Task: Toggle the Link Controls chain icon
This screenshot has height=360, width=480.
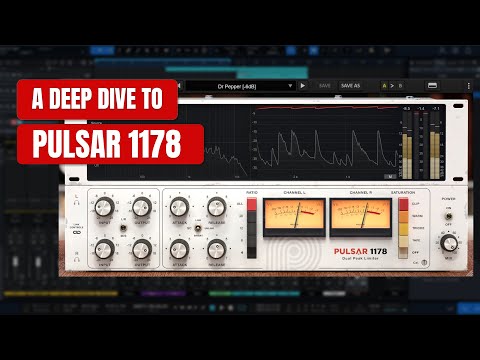Action: pyautogui.click(x=77, y=232)
